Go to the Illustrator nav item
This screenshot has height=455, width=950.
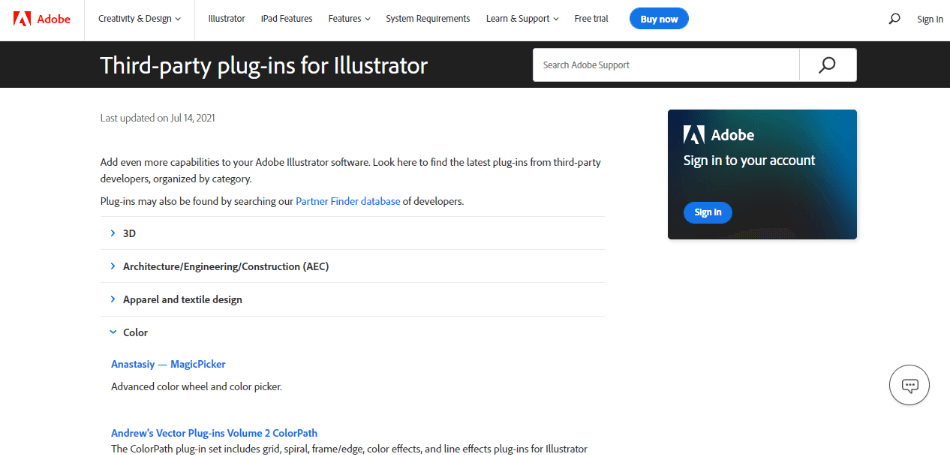227,19
